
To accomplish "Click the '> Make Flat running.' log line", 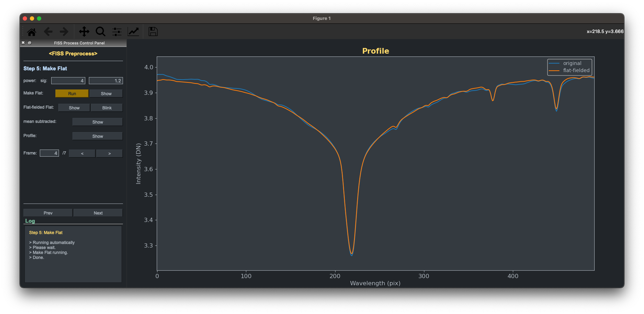I will (48, 253).
